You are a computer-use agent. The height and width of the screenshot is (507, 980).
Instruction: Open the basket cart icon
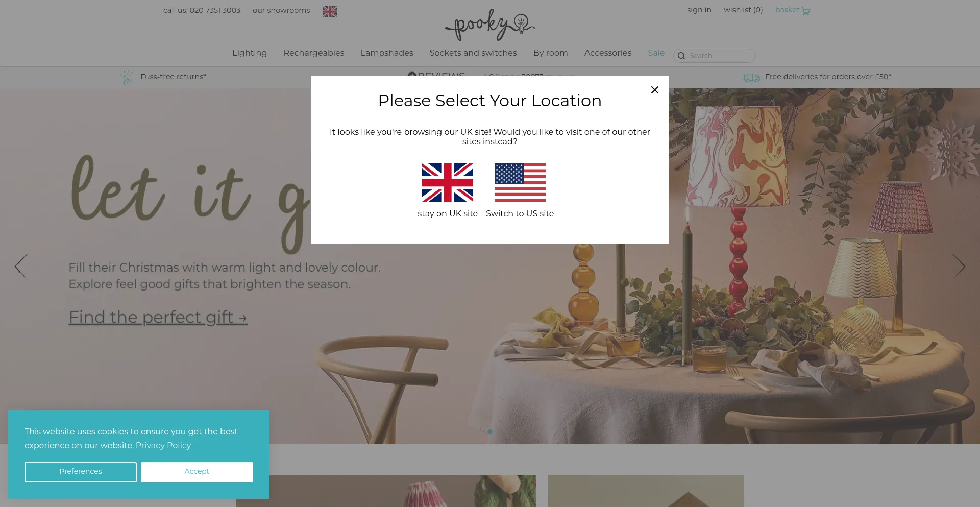[x=806, y=11]
